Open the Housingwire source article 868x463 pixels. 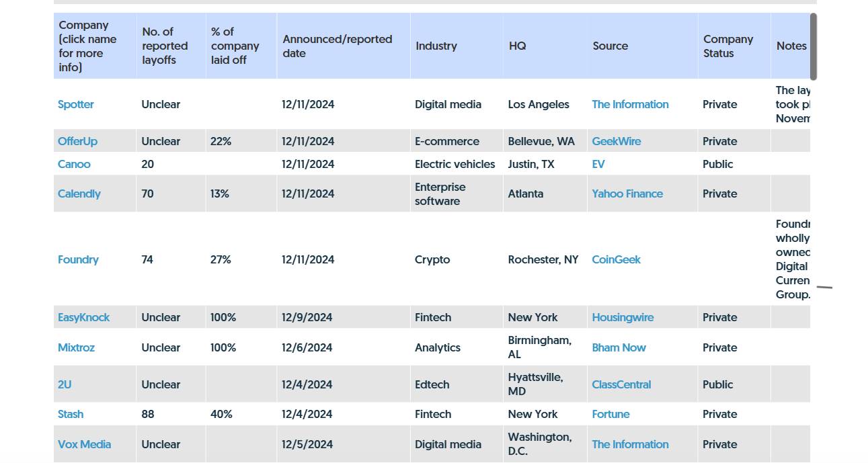pyautogui.click(x=623, y=317)
